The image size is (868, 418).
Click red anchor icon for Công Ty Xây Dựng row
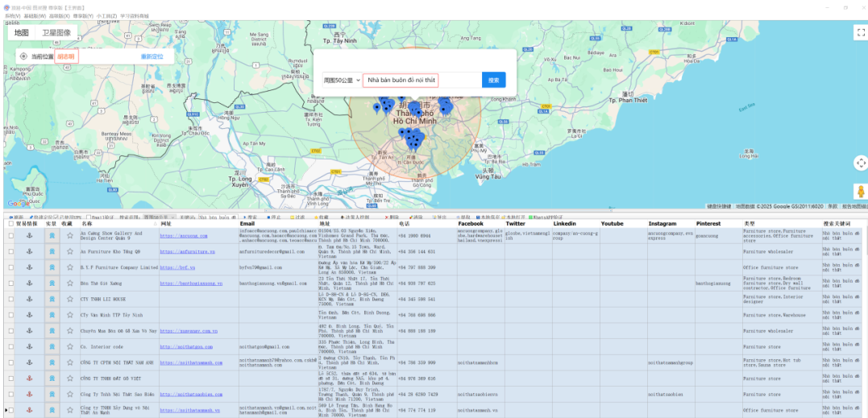click(30, 409)
